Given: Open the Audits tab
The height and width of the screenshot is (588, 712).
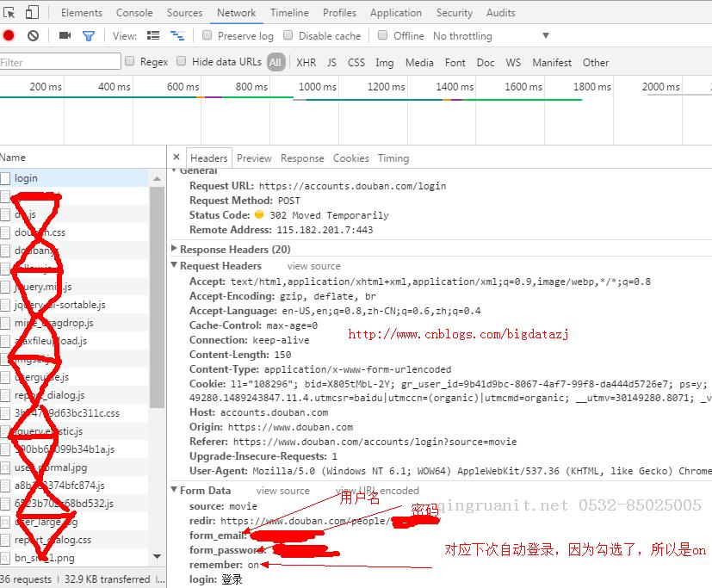Looking at the screenshot, I should click(500, 13).
